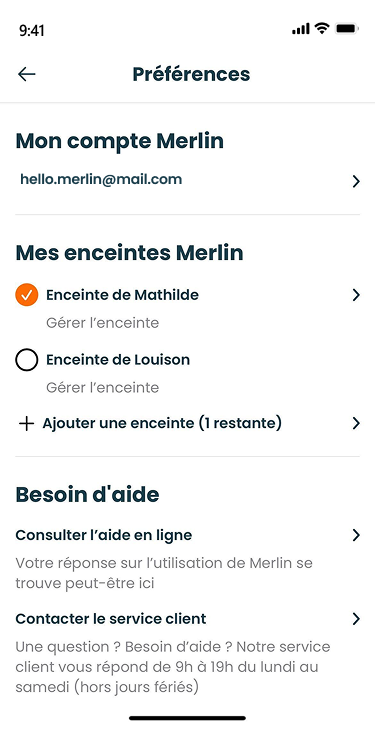Tap Ajouter une enceinte (1 restante)
The width and height of the screenshot is (375, 734).
162,424
